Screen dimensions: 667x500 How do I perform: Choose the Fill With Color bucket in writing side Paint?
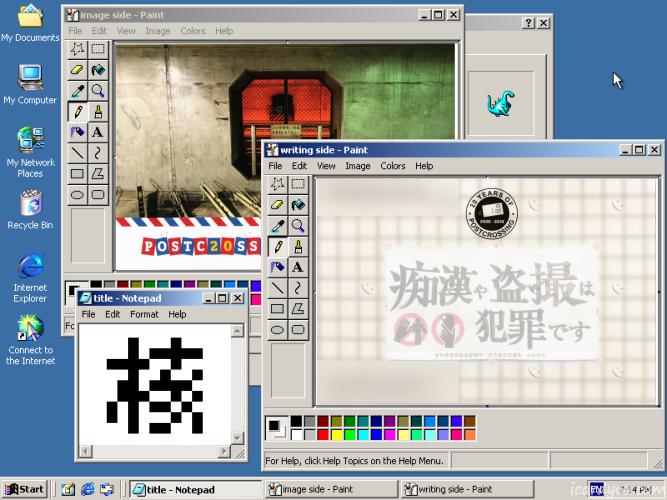tap(298, 205)
